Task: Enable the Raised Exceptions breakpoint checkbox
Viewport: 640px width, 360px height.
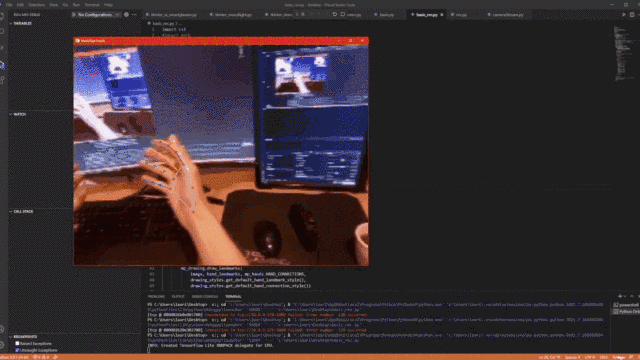Action: (17, 344)
